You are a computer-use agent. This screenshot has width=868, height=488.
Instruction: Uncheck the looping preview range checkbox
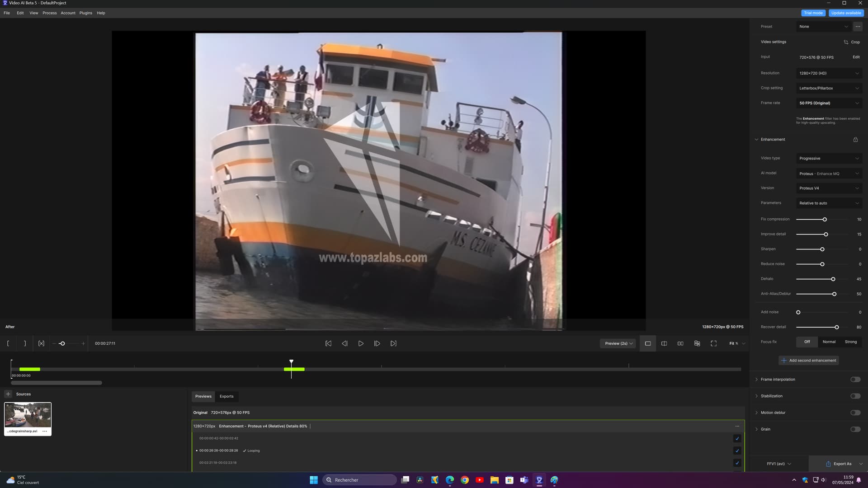point(737,450)
